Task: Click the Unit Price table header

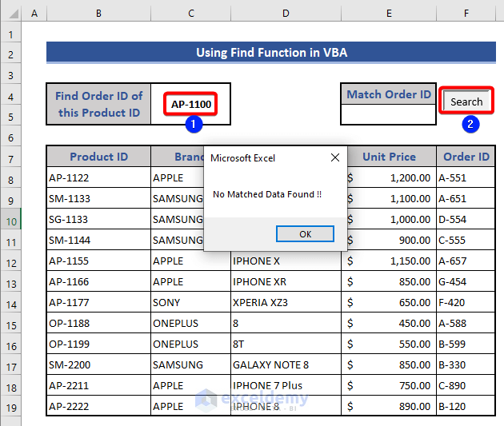Action: point(389,157)
